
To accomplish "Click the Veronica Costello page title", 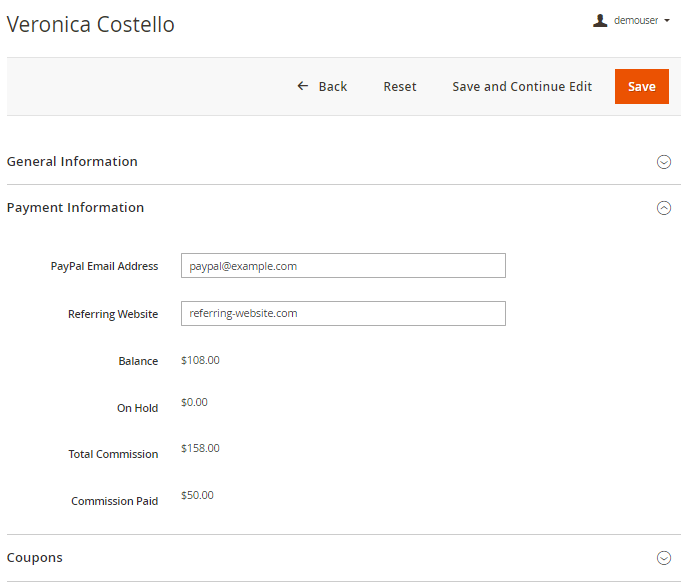I will point(91,25).
